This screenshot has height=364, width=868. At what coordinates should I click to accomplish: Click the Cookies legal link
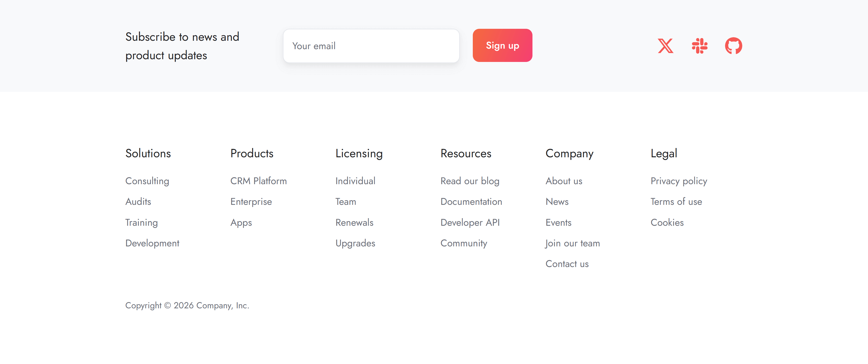point(667,223)
